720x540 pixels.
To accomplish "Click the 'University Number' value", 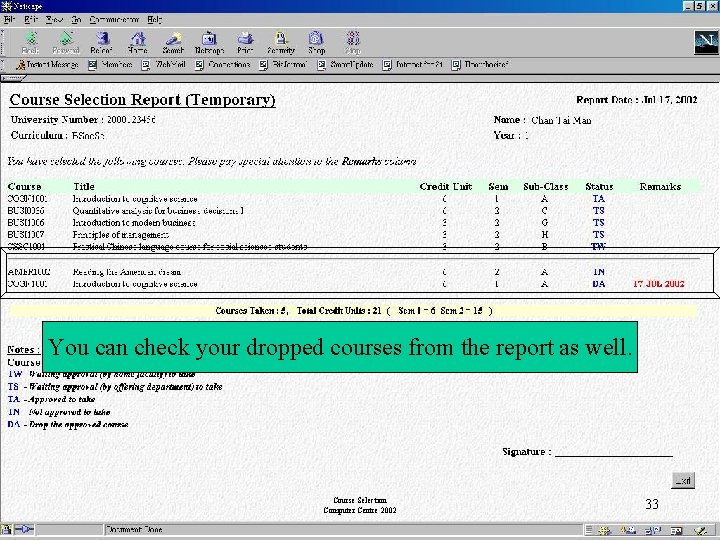I will click(x=131, y=120).
